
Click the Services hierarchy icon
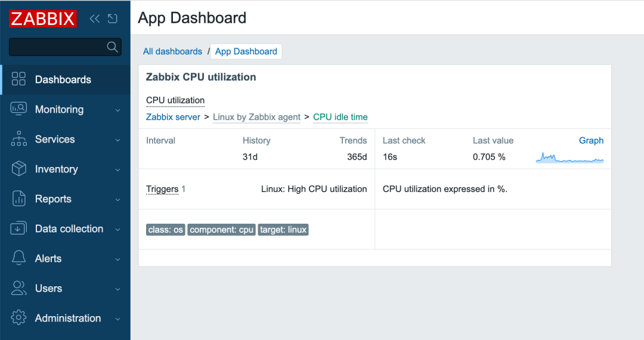[x=19, y=139]
